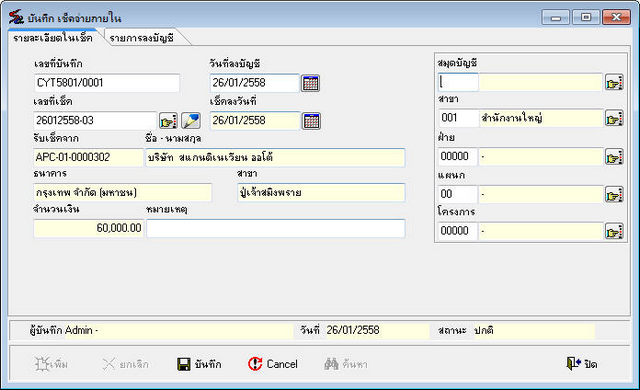Click the จำนวนเงิน field 60,000.00
Image resolution: width=640 pixels, height=390 pixels.
pos(88,228)
